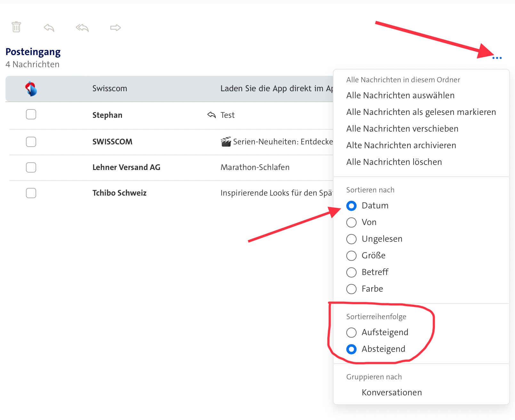Click the replied arrow icon beside Test
This screenshot has width=515, height=420.
pos(212,115)
